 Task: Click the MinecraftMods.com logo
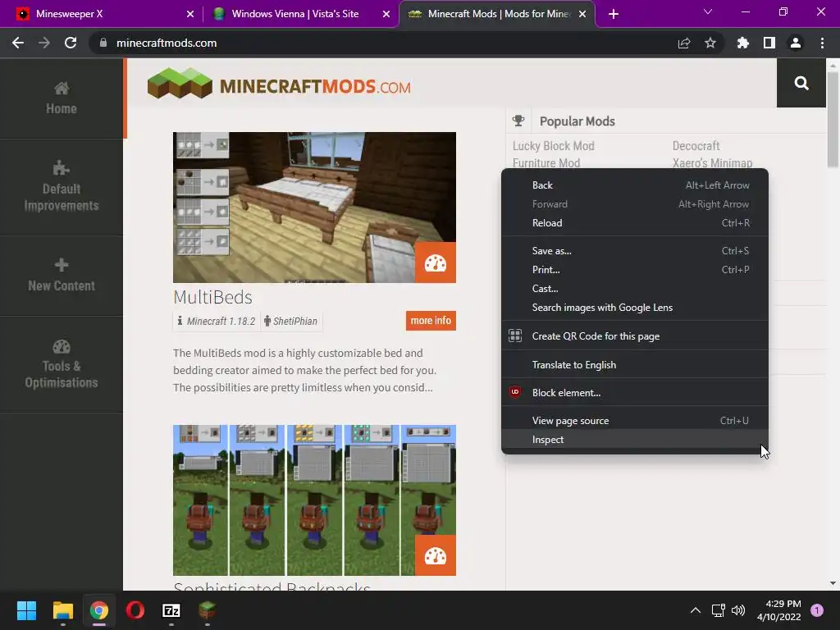click(x=279, y=84)
